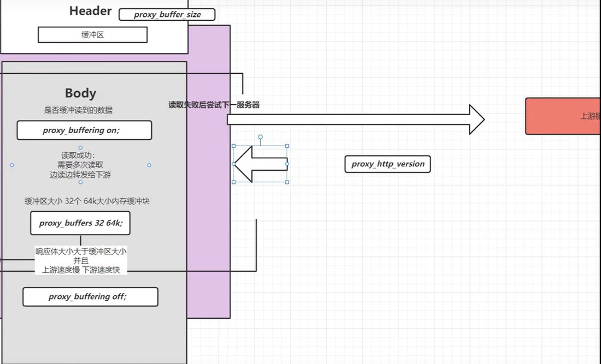Click the left arrow's top-right resize handle
Viewport: 601px width, 364px height.
[x=287, y=146]
